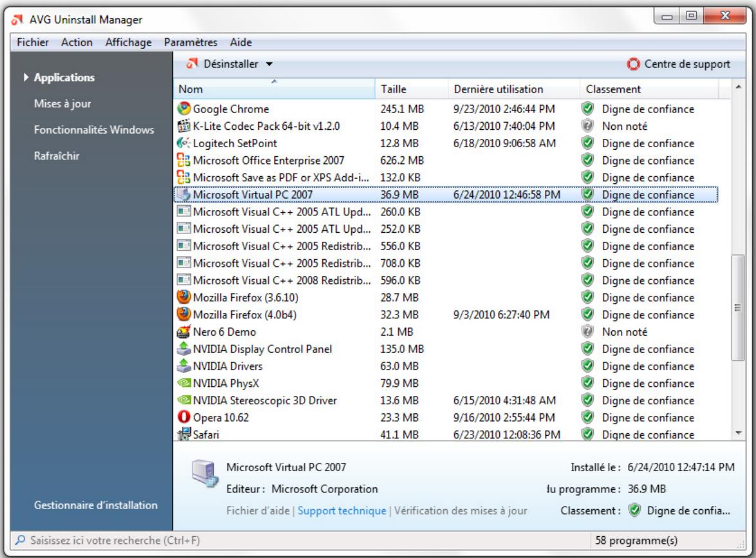Image resolution: width=756 pixels, height=558 pixels.
Task: Click the Microsoft Save as PDF icon
Action: click(184, 177)
